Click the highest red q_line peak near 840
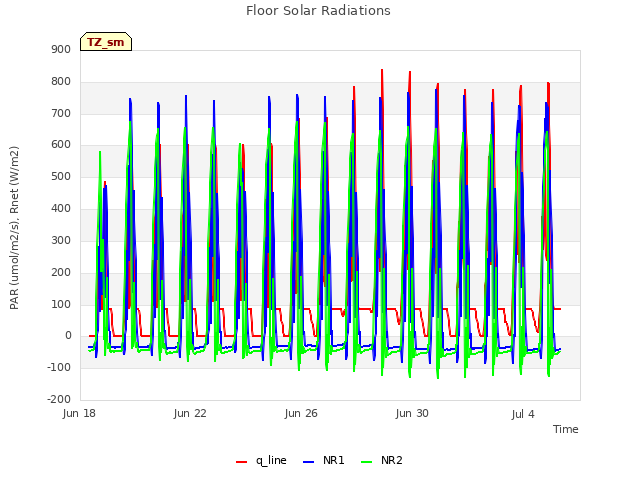 click(382, 70)
